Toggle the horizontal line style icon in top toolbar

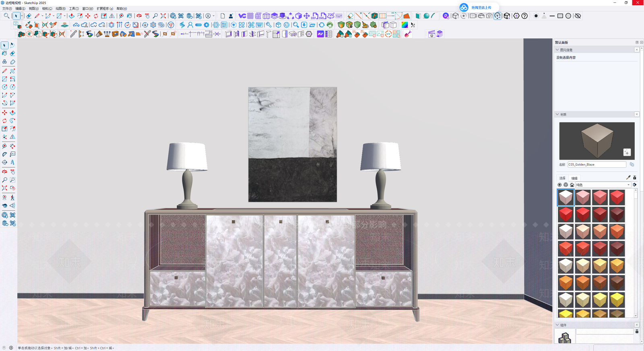pyautogui.click(x=552, y=16)
